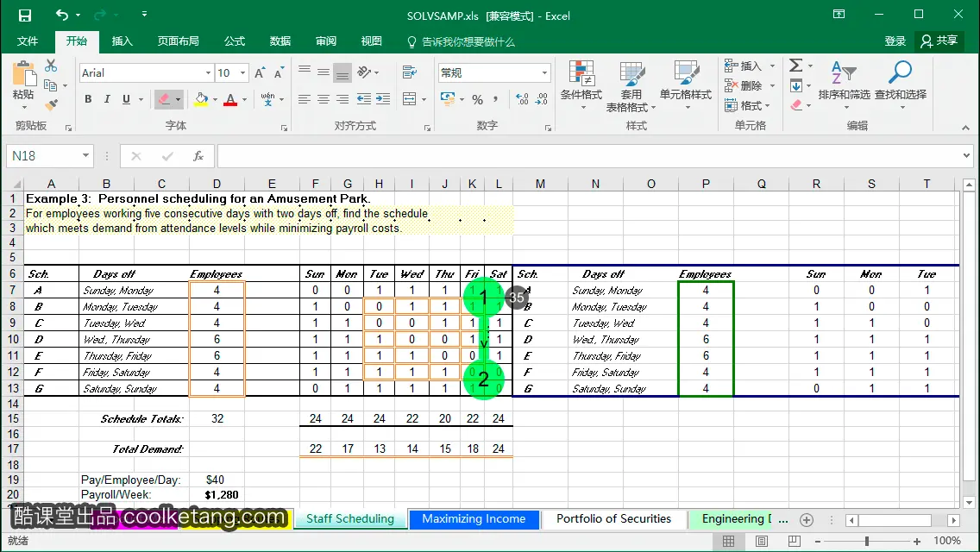The image size is (980, 552).
Task: Expand the formula bar chevron
Action: click(x=966, y=155)
